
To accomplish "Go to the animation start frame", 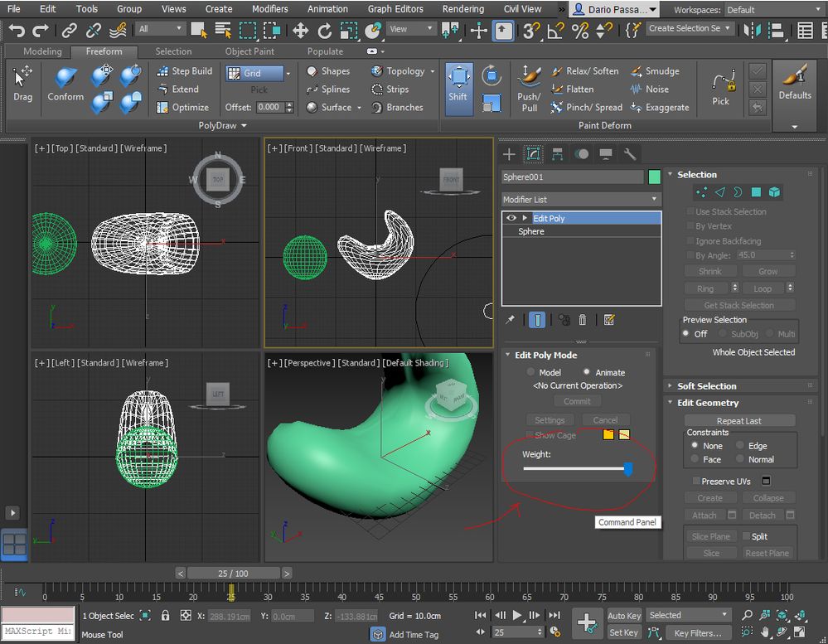I will tap(480, 616).
